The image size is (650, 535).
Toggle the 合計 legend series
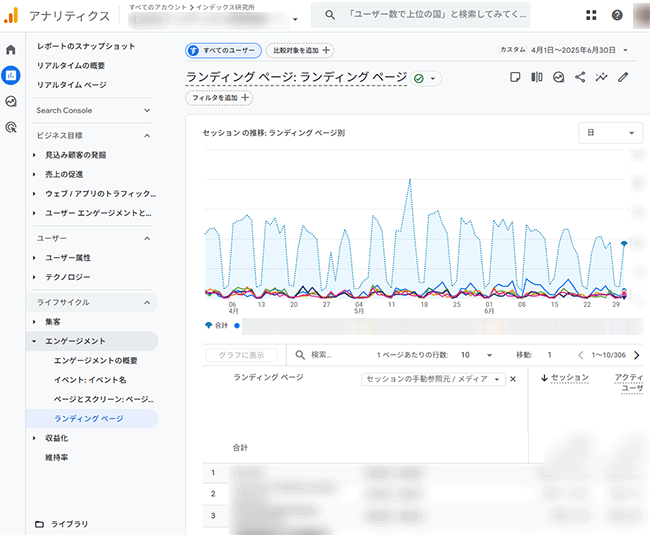(217, 326)
